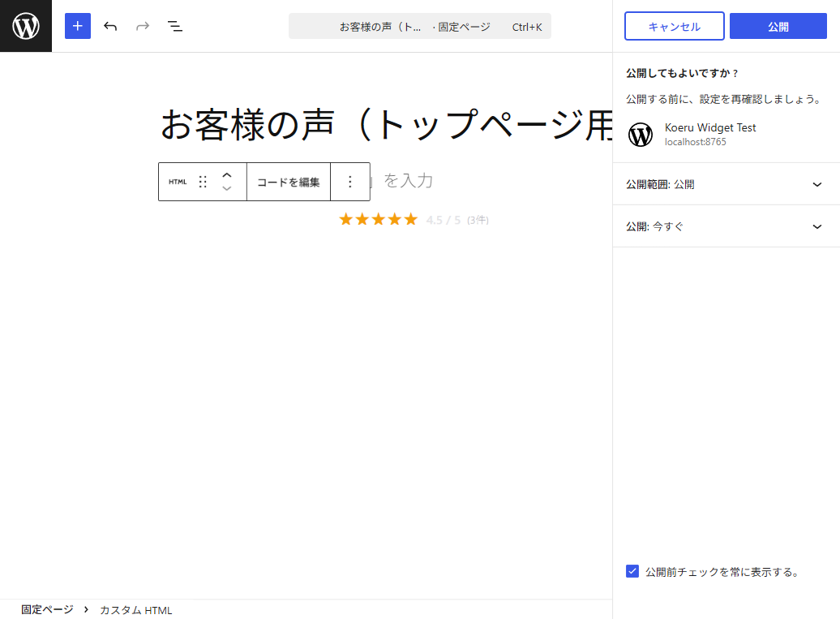Click the 4.5 / 5 rating text

tap(443, 221)
